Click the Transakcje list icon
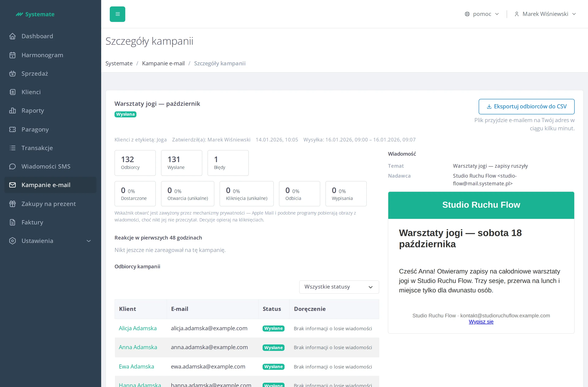588x387 pixels. [x=12, y=148]
